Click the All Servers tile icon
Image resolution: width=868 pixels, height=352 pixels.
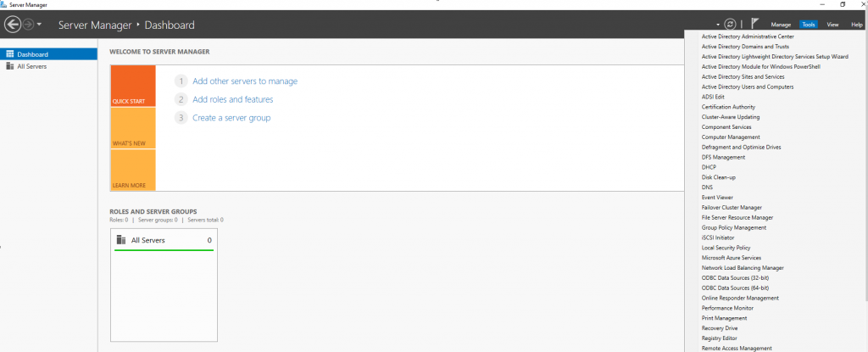pos(121,239)
